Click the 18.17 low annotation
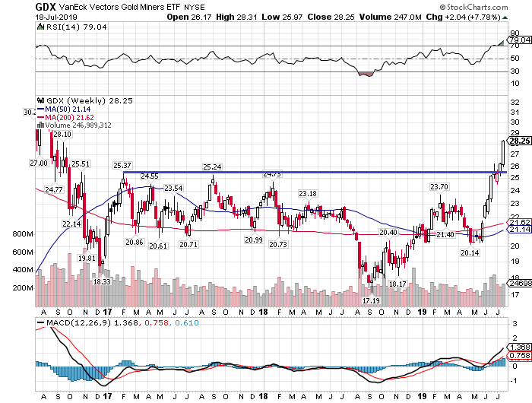The width and height of the screenshot is (532, 403). [x=397, y=284]
